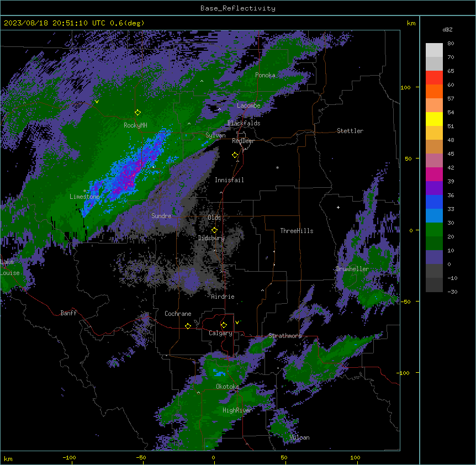The image size is (476, 465).
Task: Click the Olds town label
Action: pos(214,218)
